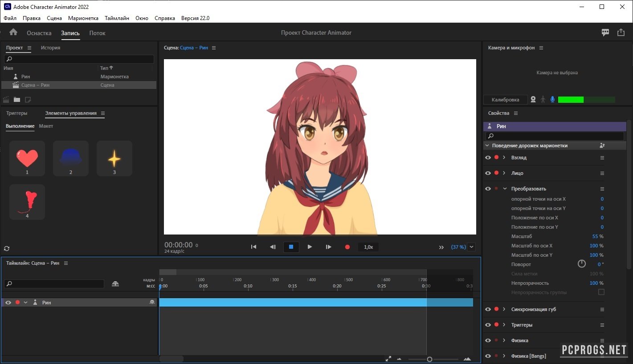The image size is (633, 364).
Task: Toggle the microphone input
Action: [x=552, y=100]
